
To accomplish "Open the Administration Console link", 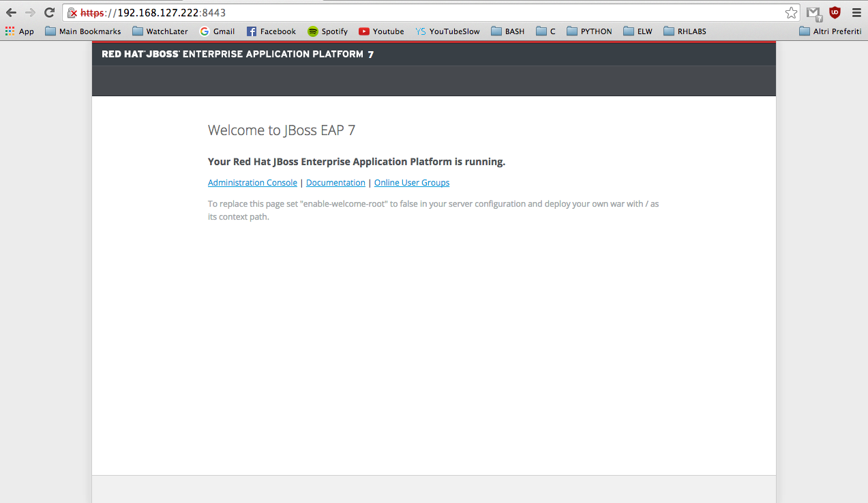I will (252, 183).
